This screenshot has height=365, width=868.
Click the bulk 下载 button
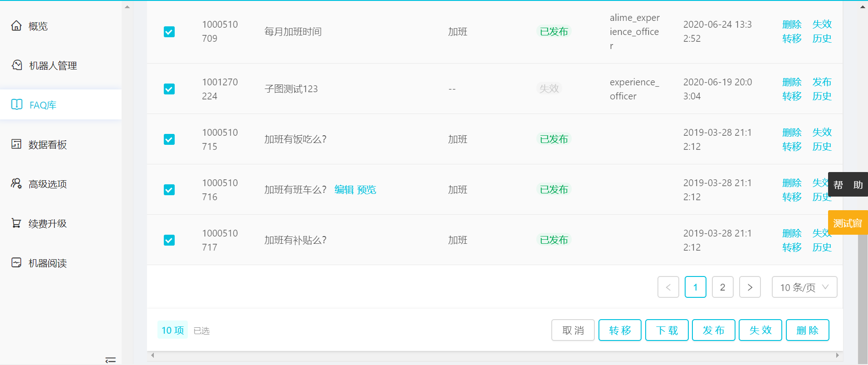667,330
